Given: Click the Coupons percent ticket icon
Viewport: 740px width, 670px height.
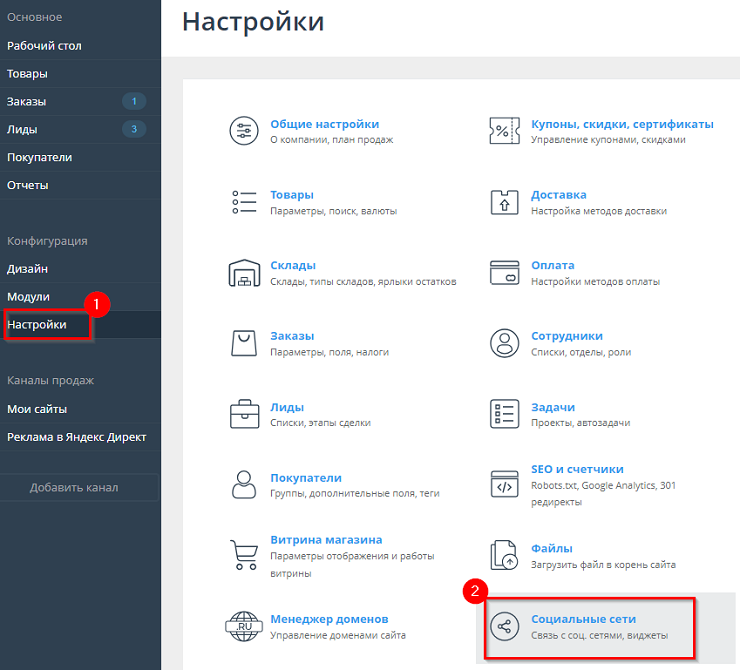Looking at the screenshot, I should (504, 131).
